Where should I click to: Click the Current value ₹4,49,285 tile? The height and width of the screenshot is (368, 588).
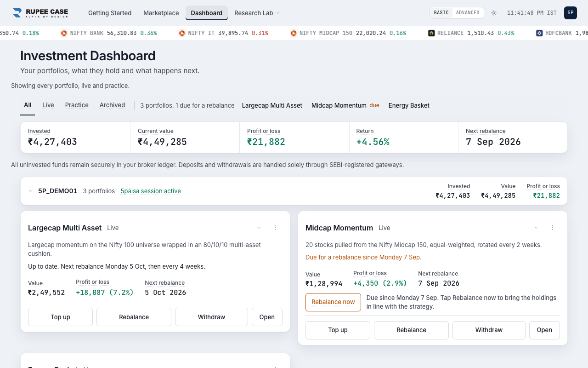(x=185, y=137)
